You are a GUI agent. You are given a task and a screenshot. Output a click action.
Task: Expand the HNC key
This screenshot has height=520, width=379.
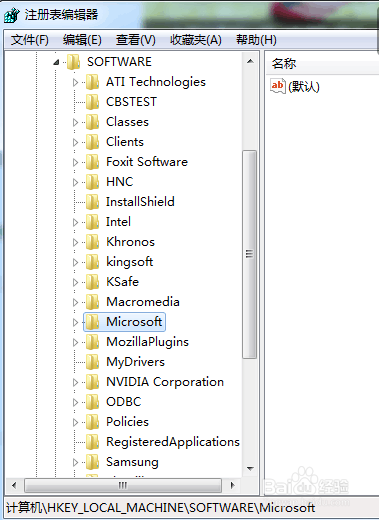(x=75, y=182)
